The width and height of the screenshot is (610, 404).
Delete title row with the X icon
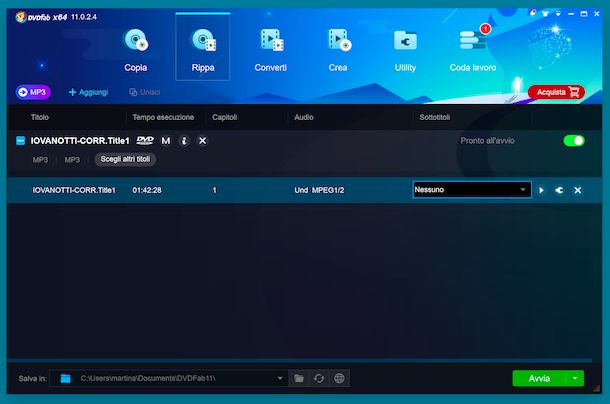pos(578,190)
